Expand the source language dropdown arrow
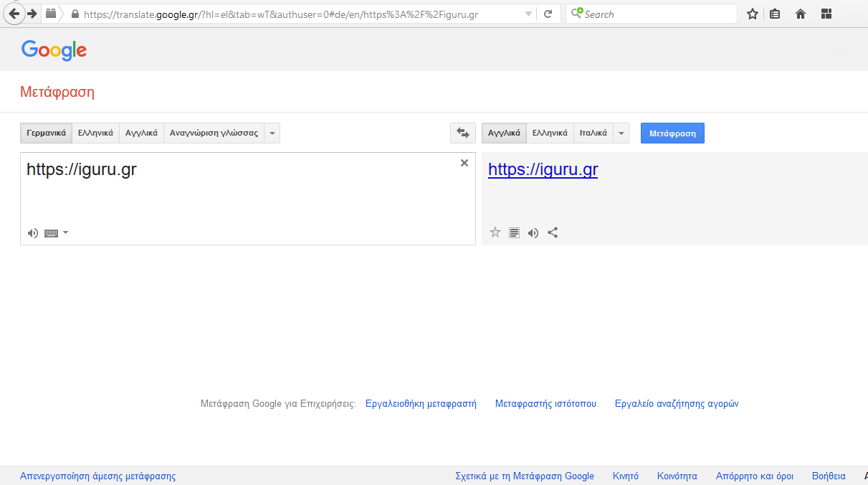Viewport: 868px width, 485px height. pyautogui.click(x=272, y=133)
